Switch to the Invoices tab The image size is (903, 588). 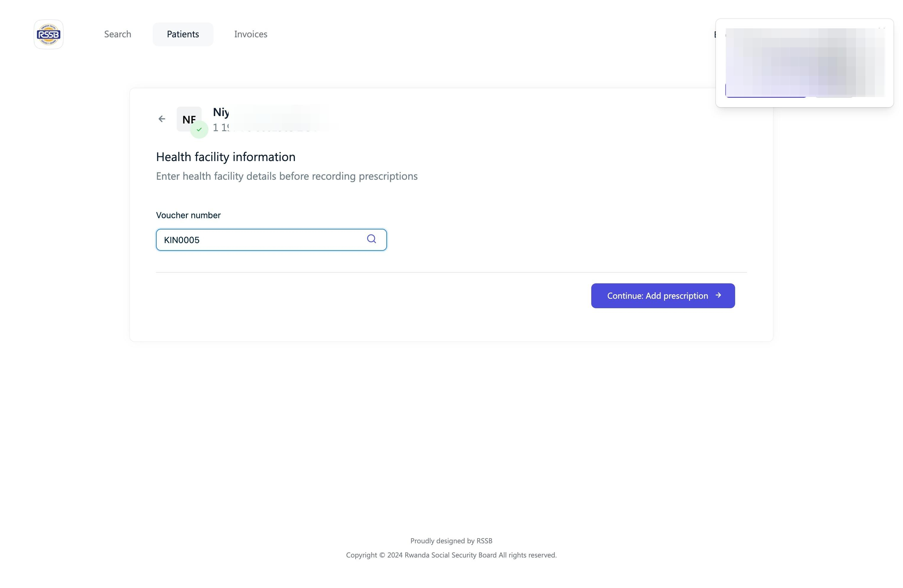click(x=250, y=34)
